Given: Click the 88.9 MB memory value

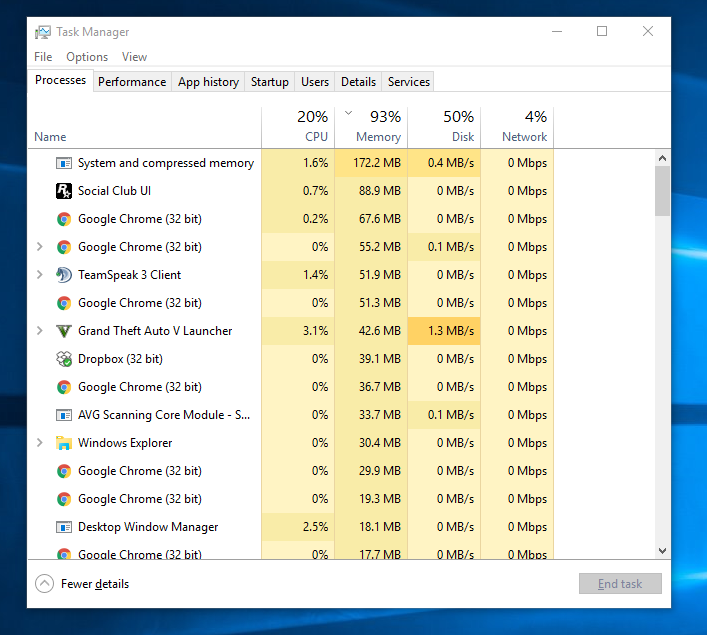Looking at the screenshot, I should click(380, 191).
